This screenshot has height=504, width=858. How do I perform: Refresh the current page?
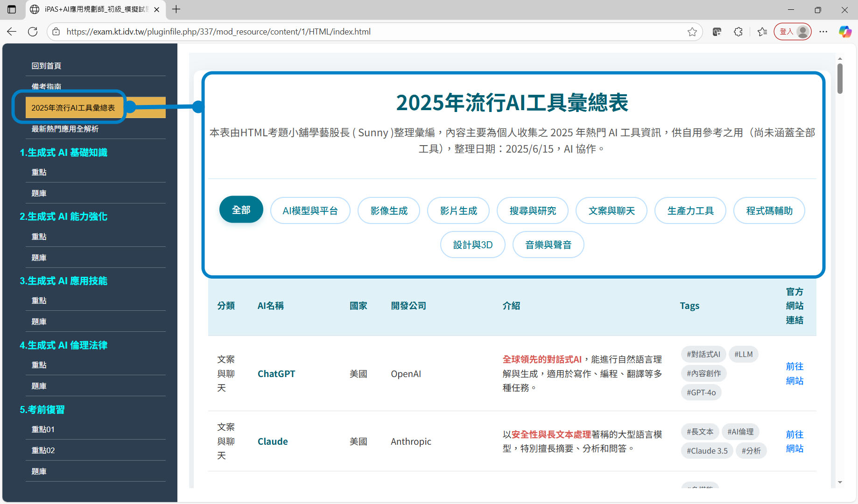33,32
